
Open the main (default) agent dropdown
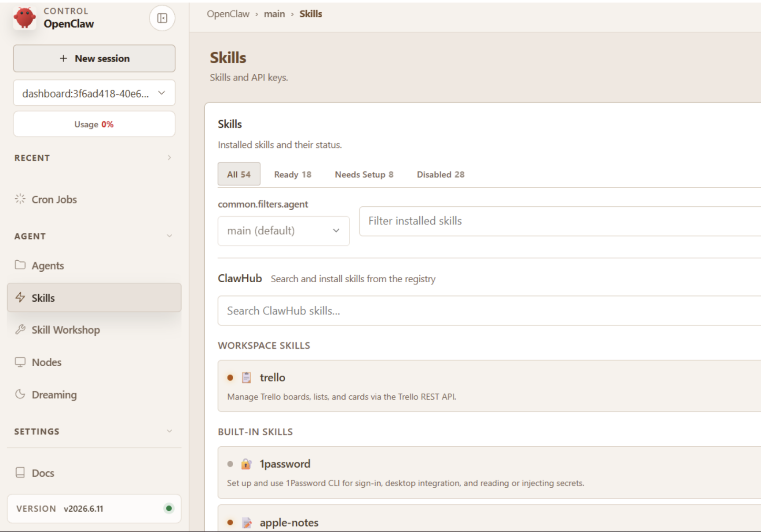click(x=284, y=231)
